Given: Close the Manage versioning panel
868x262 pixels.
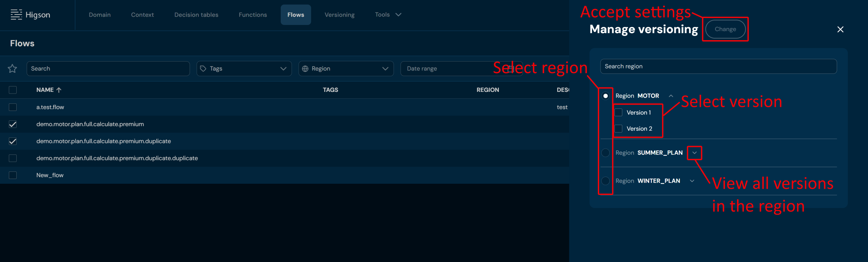Looking at the screenshot, I should pos(840,30).
